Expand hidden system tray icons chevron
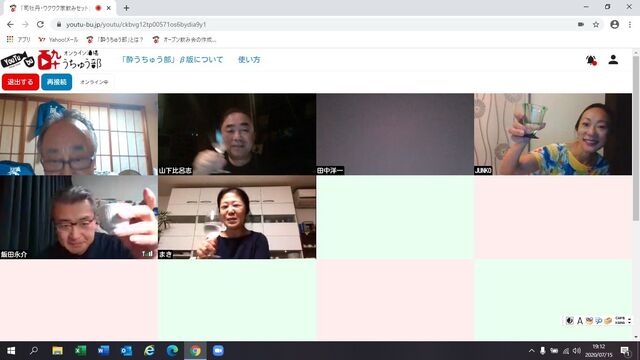Screen dimensions: 640x360 [x=531, y=351]
